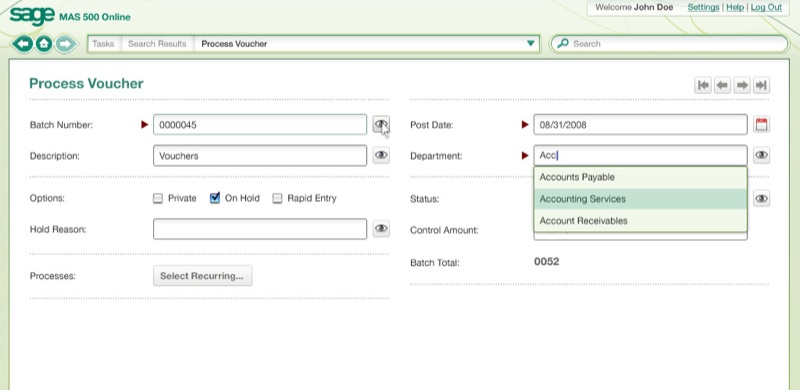The height and width of the screenshot is (390, 800).
Task: Open Post Date calendar picker
Action: click(x=761, y=125)
